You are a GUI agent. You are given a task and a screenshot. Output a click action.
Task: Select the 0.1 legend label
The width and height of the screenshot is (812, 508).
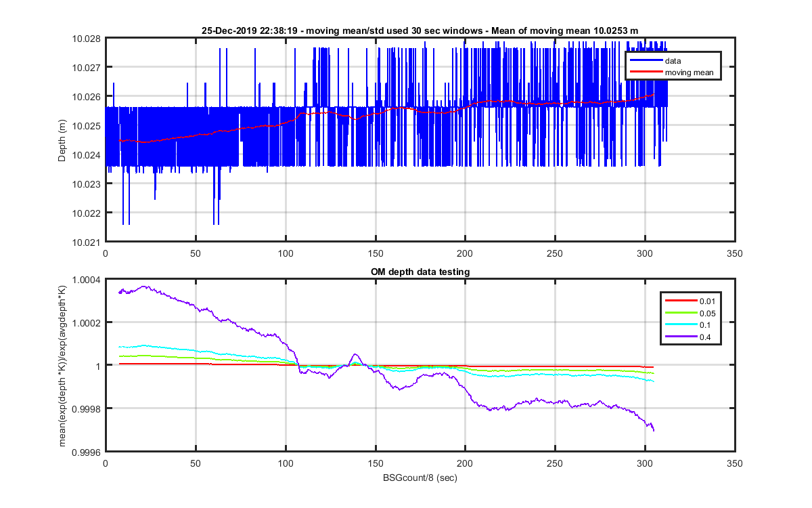(706, 326)
